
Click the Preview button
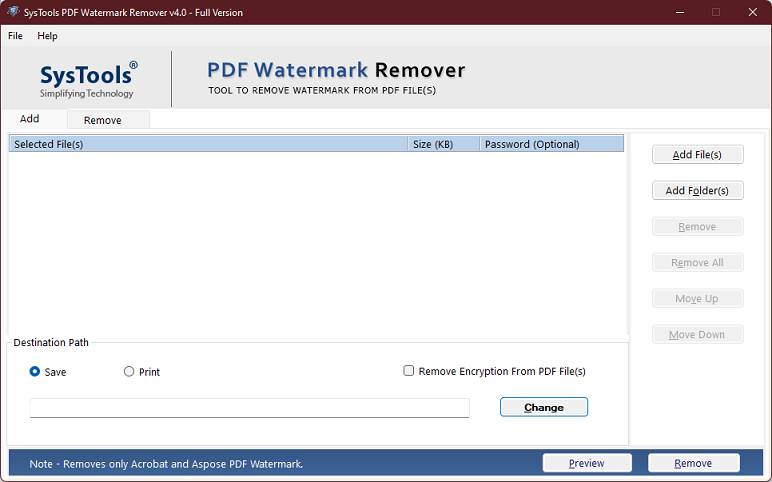click(x=587, y=463)
